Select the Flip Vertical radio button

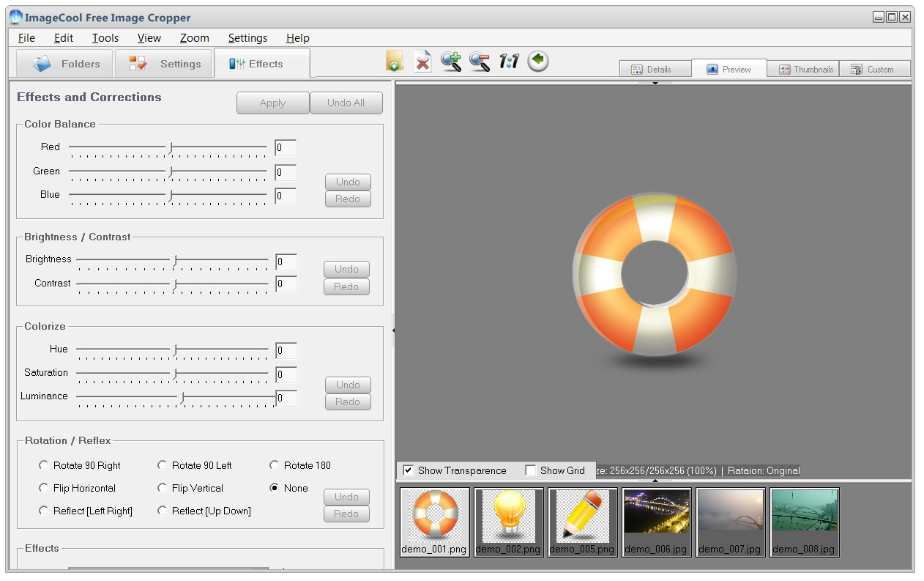click(x=163, y=488)
